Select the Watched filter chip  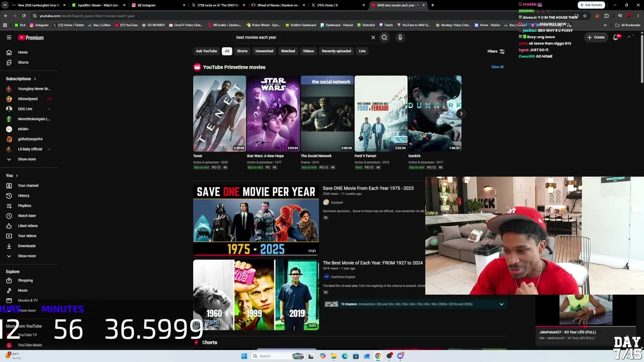pyautogui.click(x=288, y=51)
